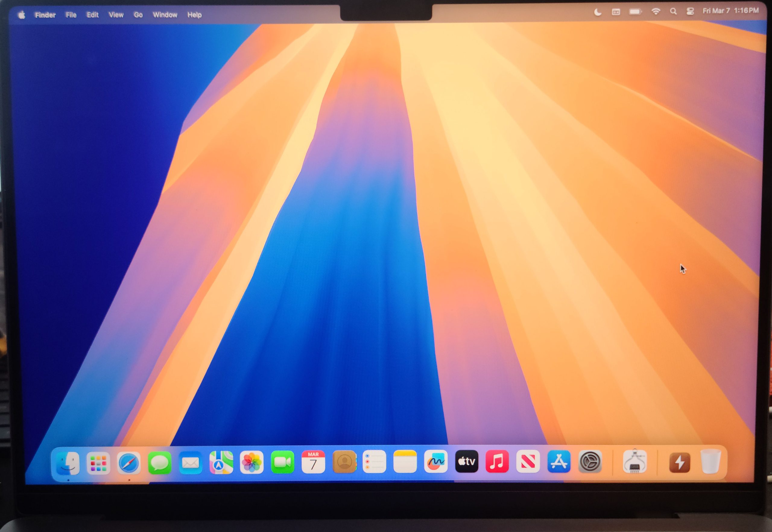This screenshot has height=532, width=772.
Task: Launch Safari from the Dock
Action: pyautogui.click(x=129, y=463)
